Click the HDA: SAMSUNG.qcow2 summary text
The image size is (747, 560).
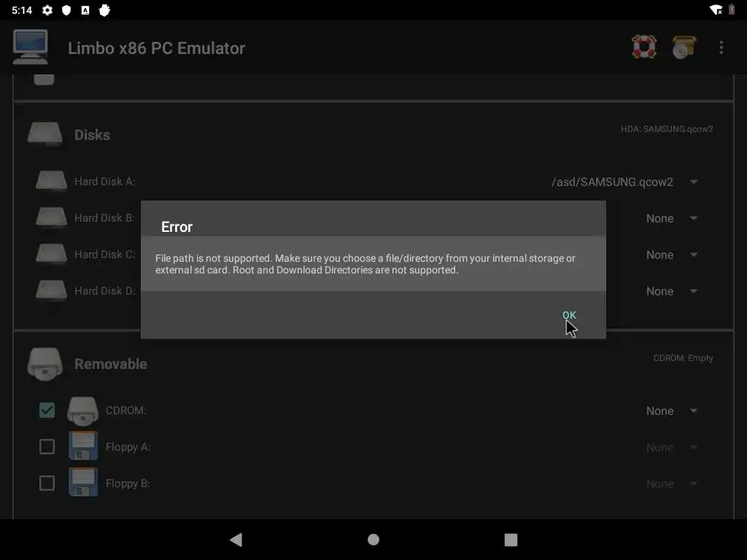point(667,129)
